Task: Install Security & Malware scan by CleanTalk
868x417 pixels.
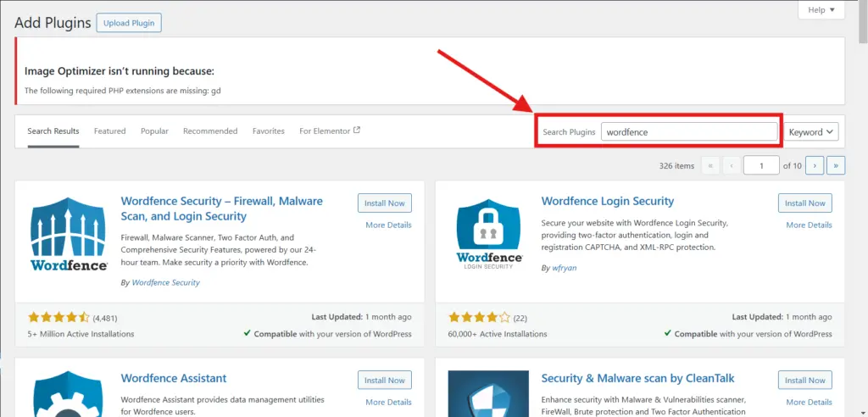Action: [805, 381]
